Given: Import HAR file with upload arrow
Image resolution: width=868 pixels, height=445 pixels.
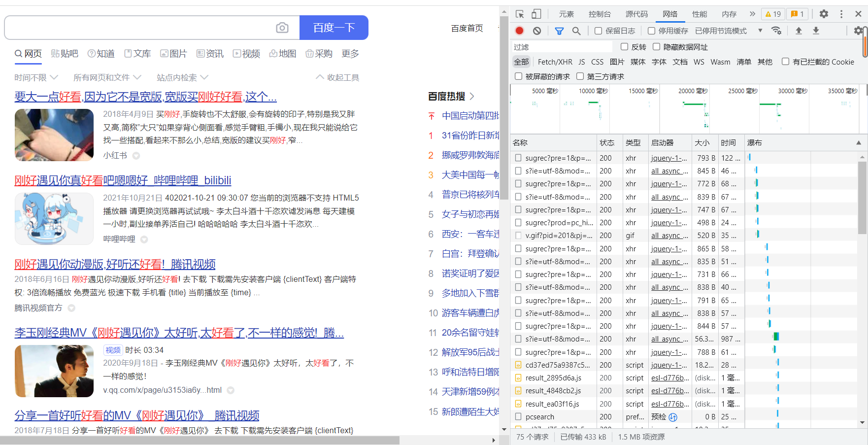Looking at the screenshot, I should [x=799, y=31].
